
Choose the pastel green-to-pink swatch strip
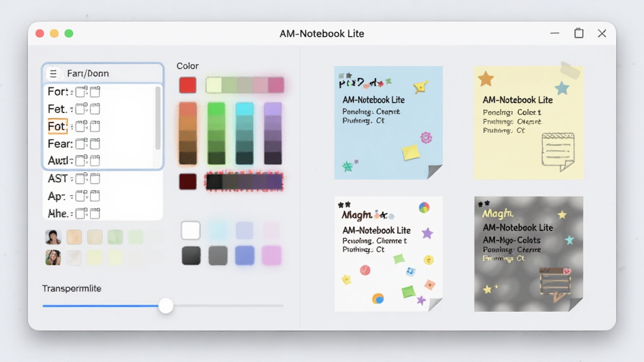pyautogui.click(x=245, y=85)
